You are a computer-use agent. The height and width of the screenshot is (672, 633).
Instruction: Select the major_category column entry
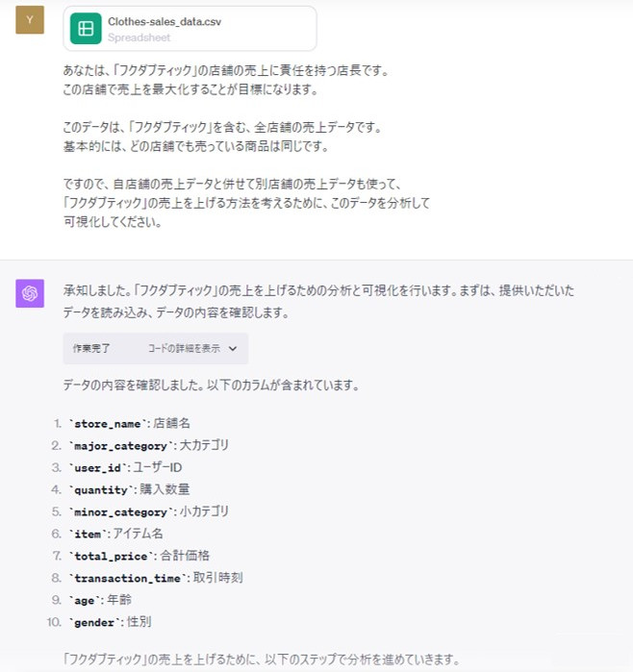point(148,445)
